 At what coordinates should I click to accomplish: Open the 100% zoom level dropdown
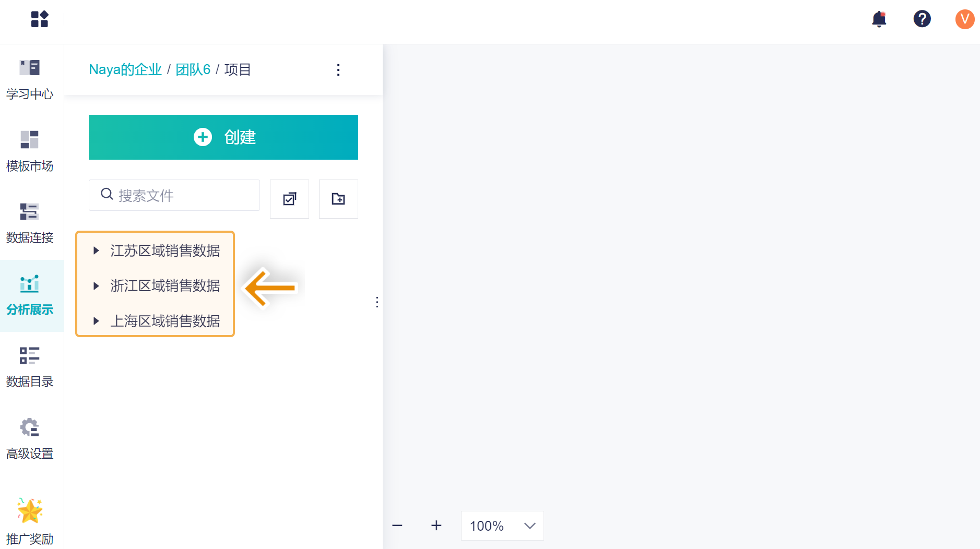pos(502,526)
